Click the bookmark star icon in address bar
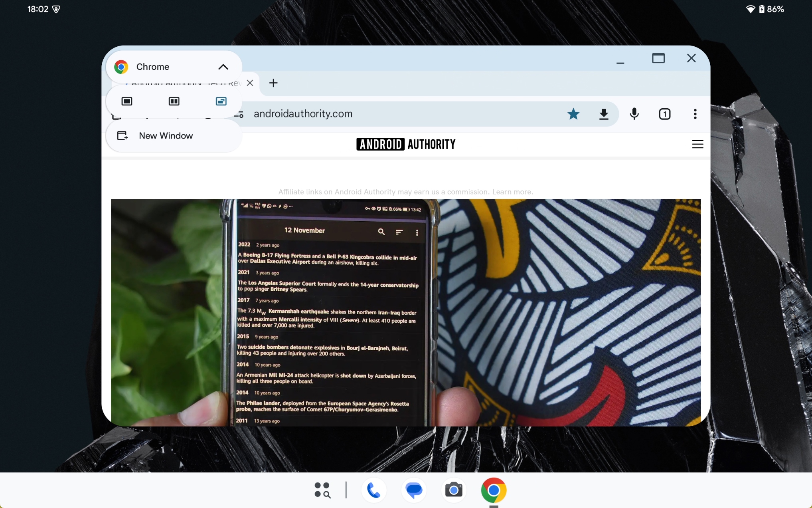This screenshot has width=812, height=508. pos(573,113)
